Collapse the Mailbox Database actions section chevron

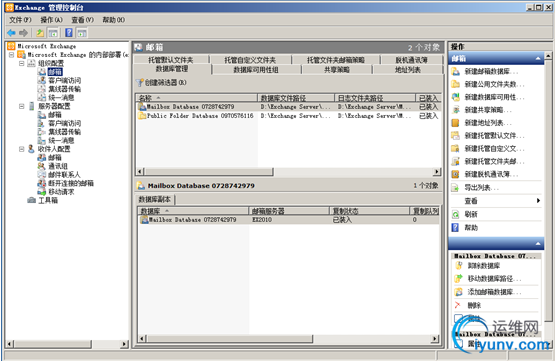pos(538,243)
